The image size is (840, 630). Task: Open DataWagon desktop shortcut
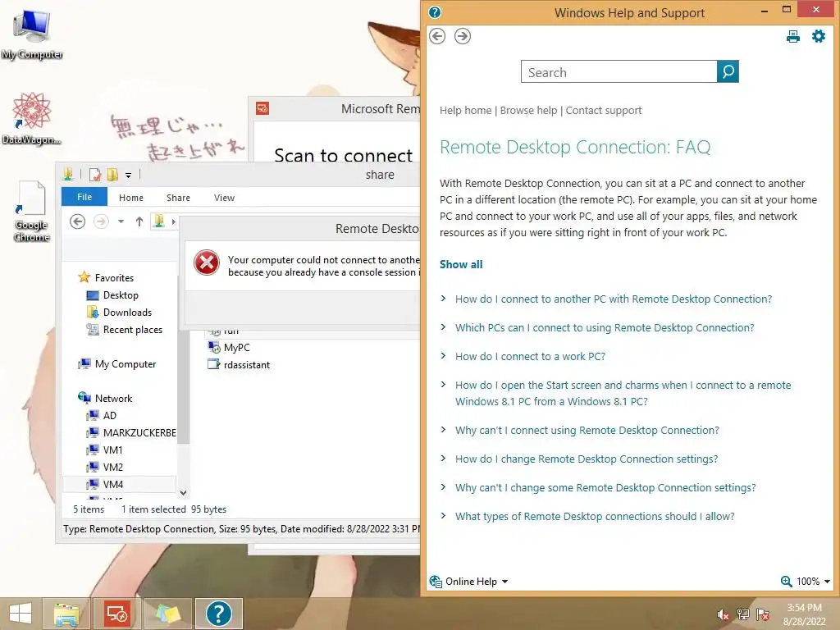point(31,118)
